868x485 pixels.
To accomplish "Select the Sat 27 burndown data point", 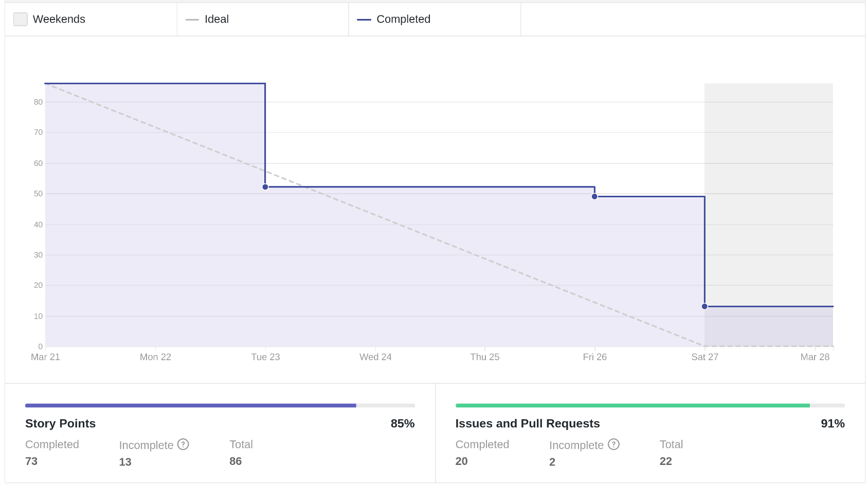I will click(x=704, y=306).
